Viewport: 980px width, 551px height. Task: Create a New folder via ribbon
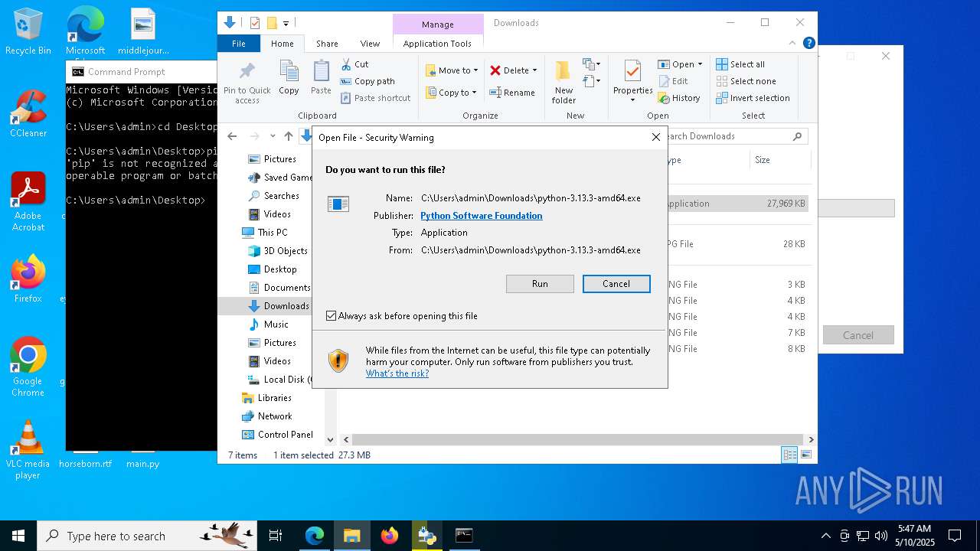coord(563,83)
